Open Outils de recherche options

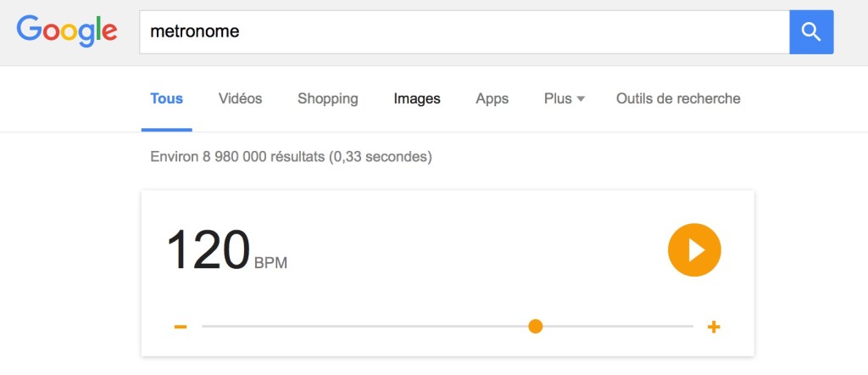pos(678,98)
